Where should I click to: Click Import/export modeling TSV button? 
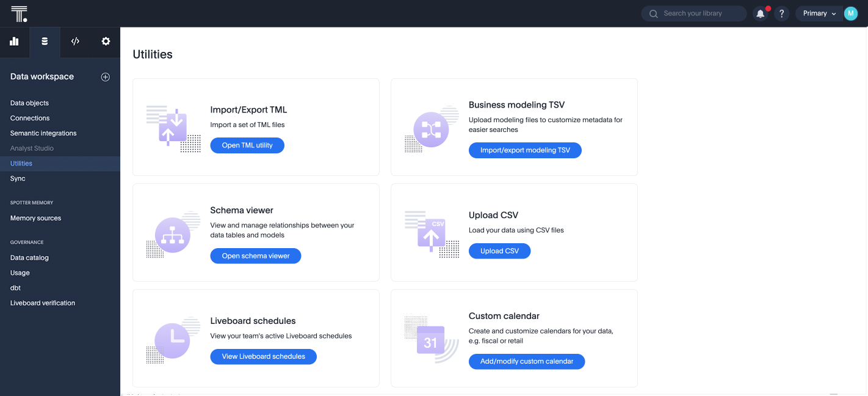tap(525, 150)
